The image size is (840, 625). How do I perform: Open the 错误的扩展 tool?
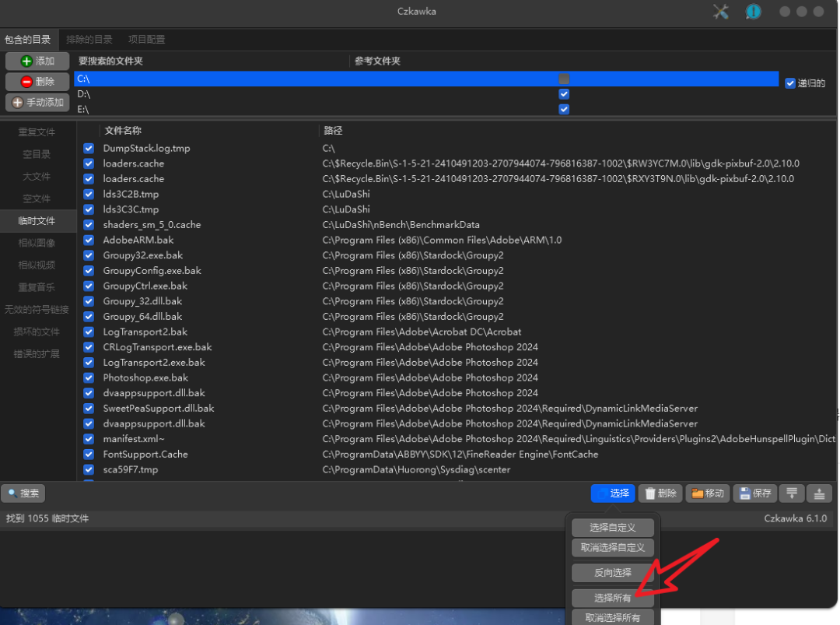coord(37,354)
